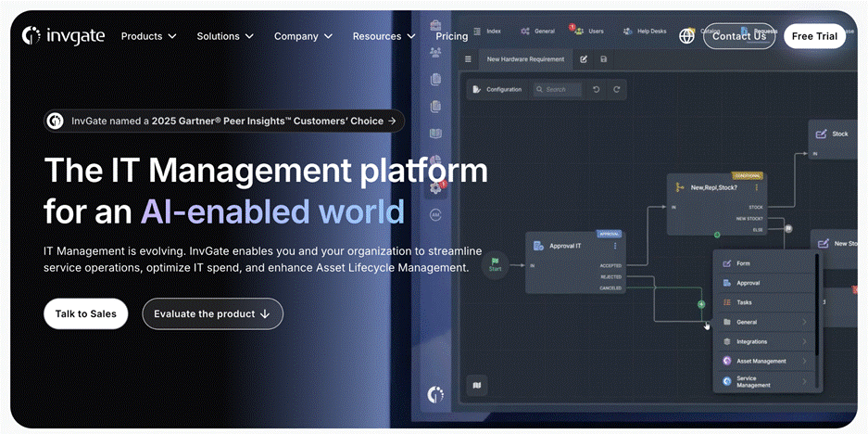Open the Gartner Peer Insights Customers' Choice link

point(223,121)
